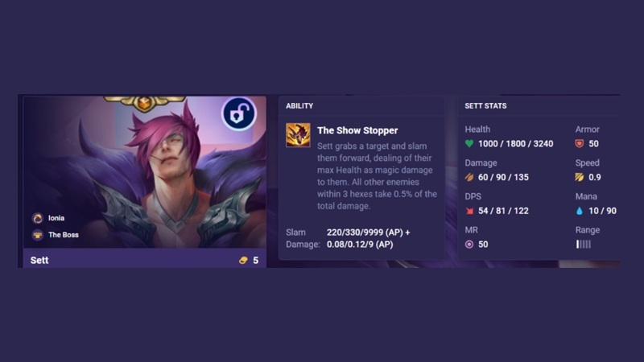Image resolution: width=644 pixels, height=362 pixels.
Task: Click the pink MR circle icon
Action: pos(469,245)
